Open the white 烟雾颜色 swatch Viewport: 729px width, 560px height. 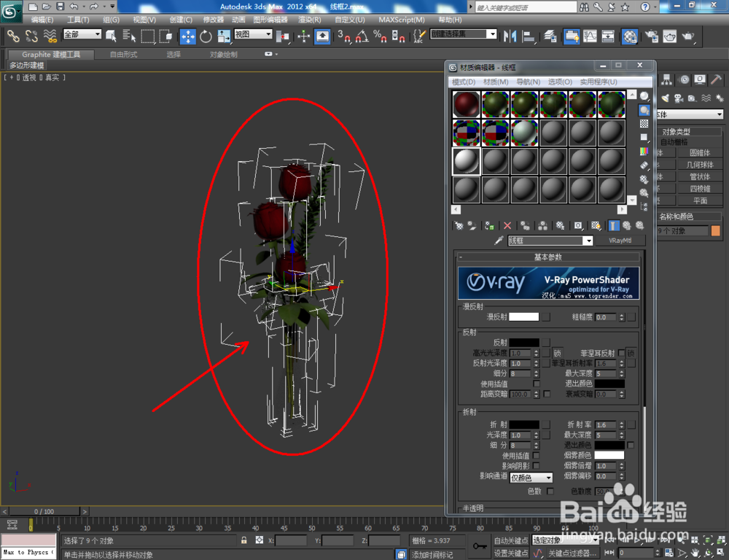click(609, 455)
